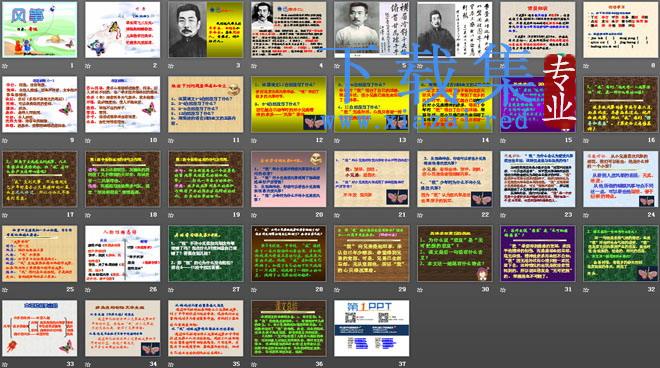Select the 风筝 title slide thumbnail
660x368 pixels.
(x=40, y=29)
